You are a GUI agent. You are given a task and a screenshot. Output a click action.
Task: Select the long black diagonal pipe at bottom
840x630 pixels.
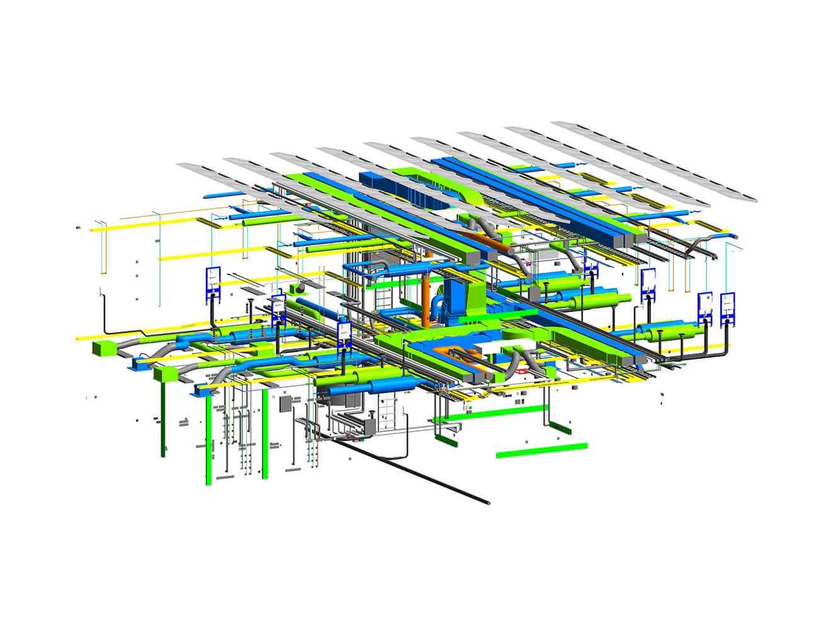[416, 472]
